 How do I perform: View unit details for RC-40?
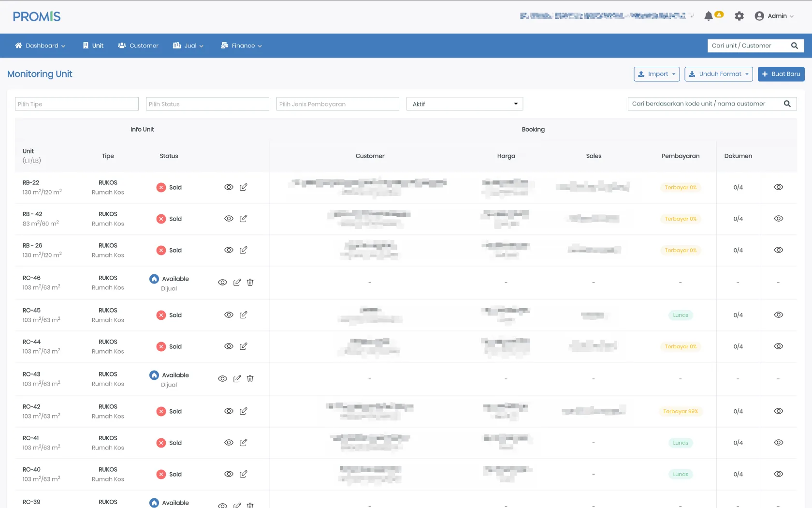coord(229,474)
